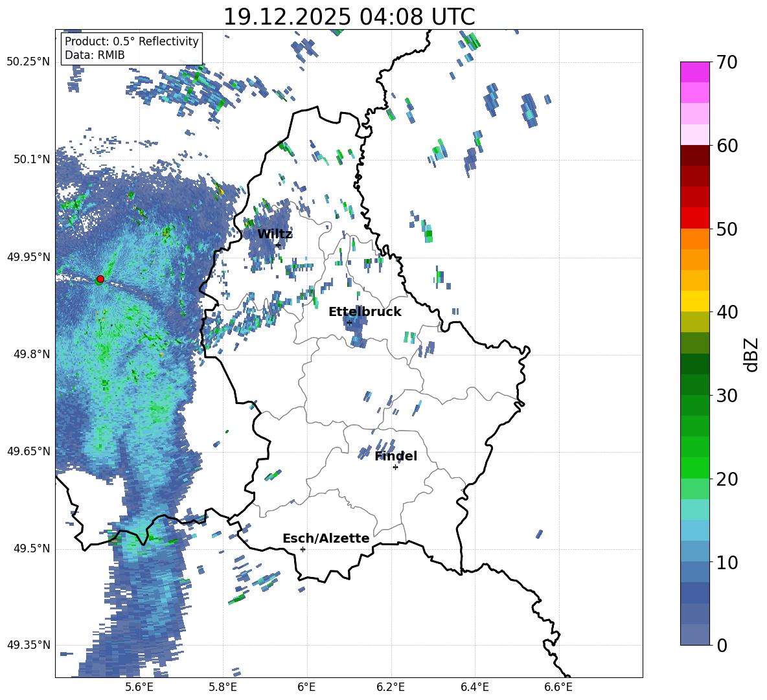
Task: Click the 60 value on colorbar
Action: [x=727, y=146]
